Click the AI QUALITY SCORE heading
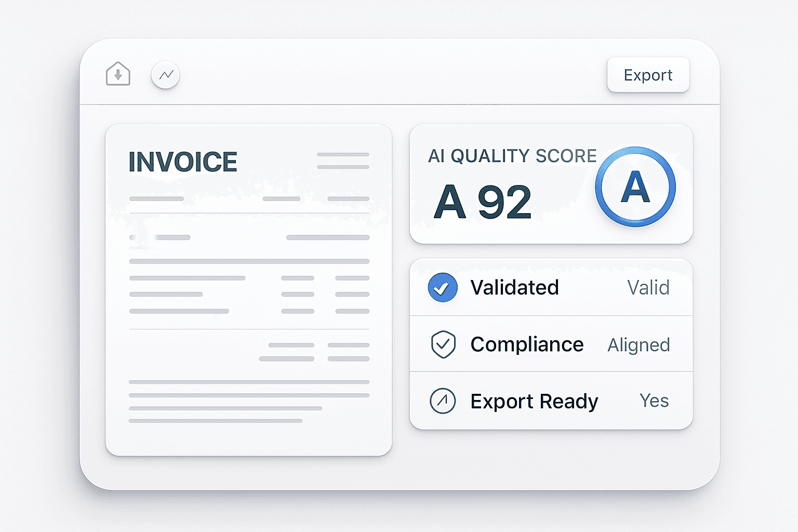 coord(512,156)
